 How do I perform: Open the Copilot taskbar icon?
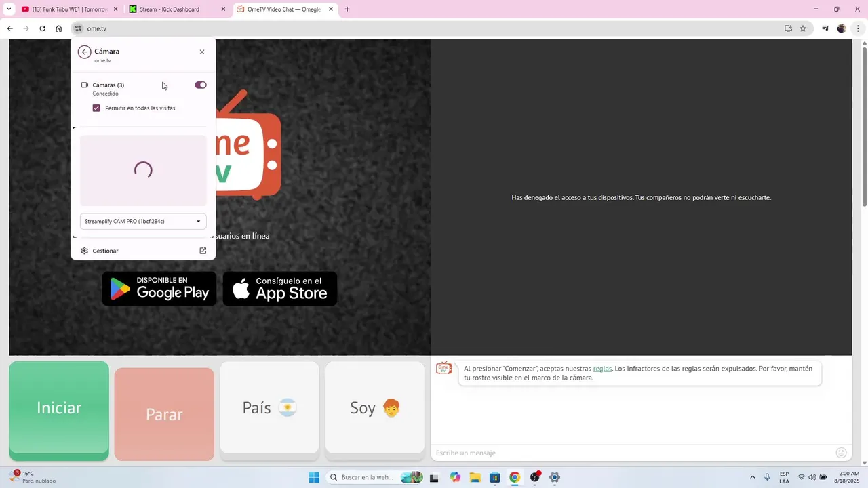click(x=455, y=477)
